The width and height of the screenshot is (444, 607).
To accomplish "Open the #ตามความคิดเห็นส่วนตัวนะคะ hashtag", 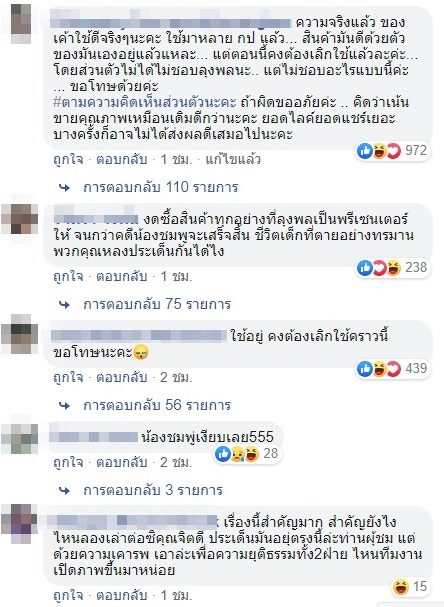I will pos(145,103).
